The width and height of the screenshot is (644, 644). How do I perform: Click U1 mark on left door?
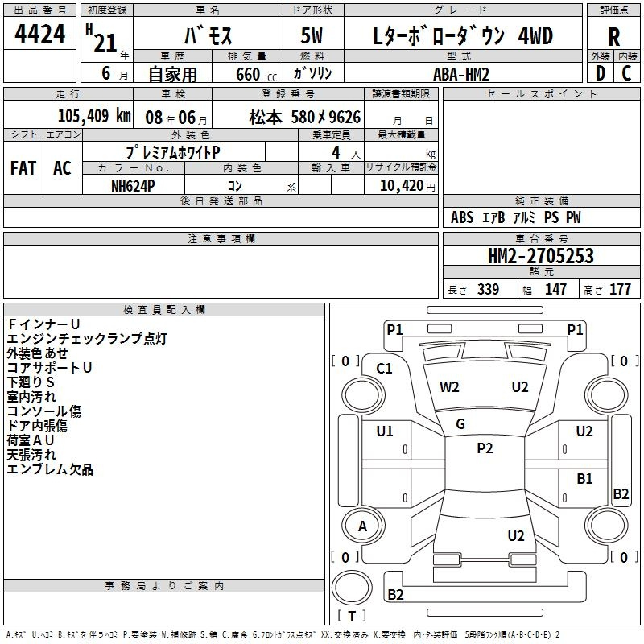tap(385, 431)
